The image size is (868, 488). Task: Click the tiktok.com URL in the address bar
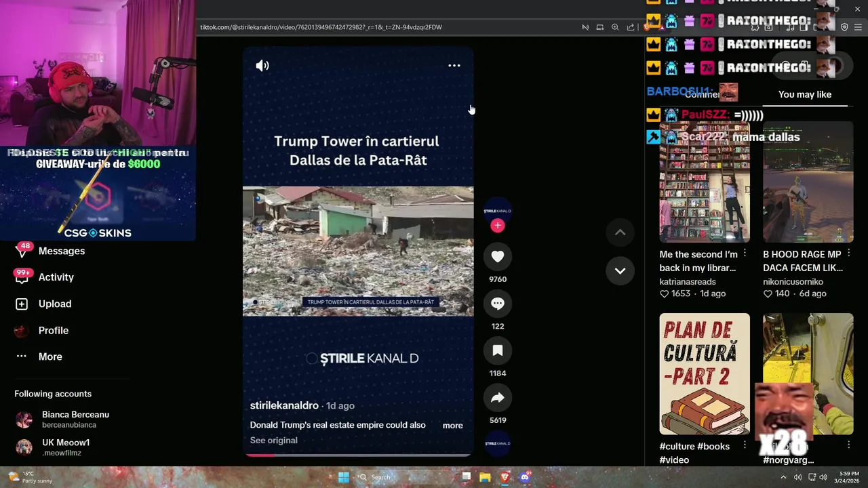pyautogui.click(x=321, y=27)
